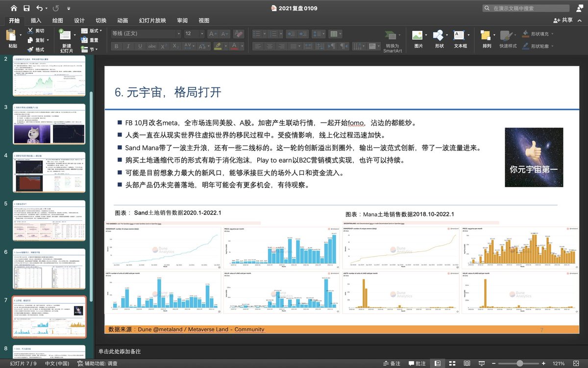Switch to the 绘图 ribbon tab
Screen dimensions: 588x368
click(x=57, y=20)
